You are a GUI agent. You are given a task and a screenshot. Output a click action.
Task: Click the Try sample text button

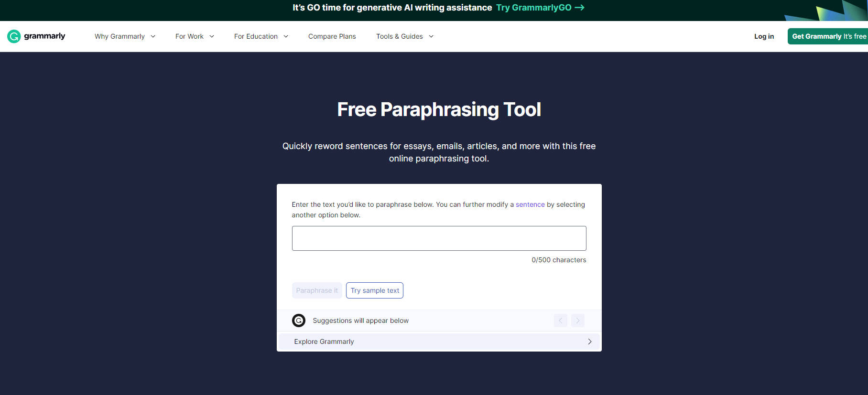(x=375, y=290)
